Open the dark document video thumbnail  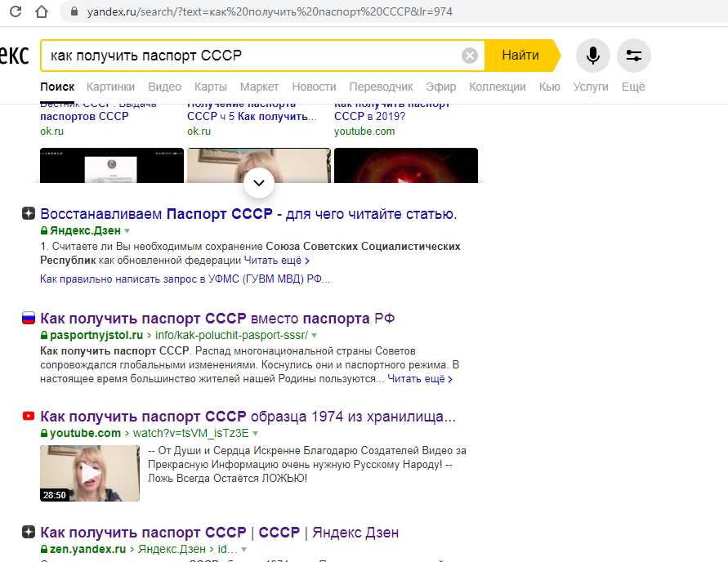pos(111,166)
